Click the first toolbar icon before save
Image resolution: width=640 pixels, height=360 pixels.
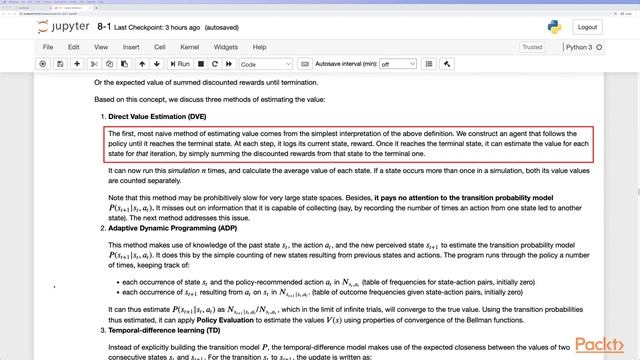tap(42, 64)
